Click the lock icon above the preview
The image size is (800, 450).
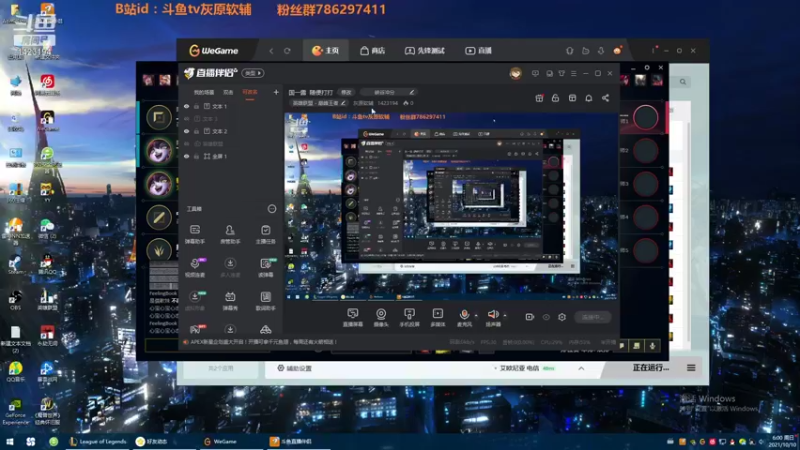pos(556,98)
